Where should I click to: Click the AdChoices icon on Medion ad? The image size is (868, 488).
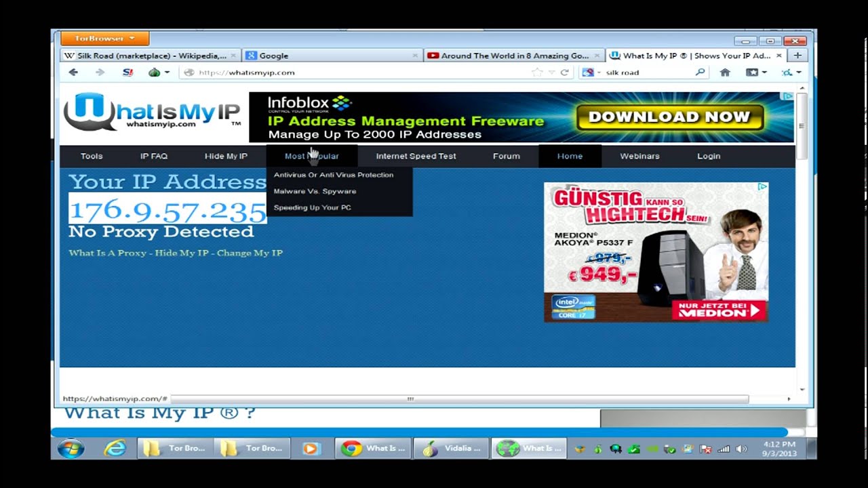pos(762,186)
